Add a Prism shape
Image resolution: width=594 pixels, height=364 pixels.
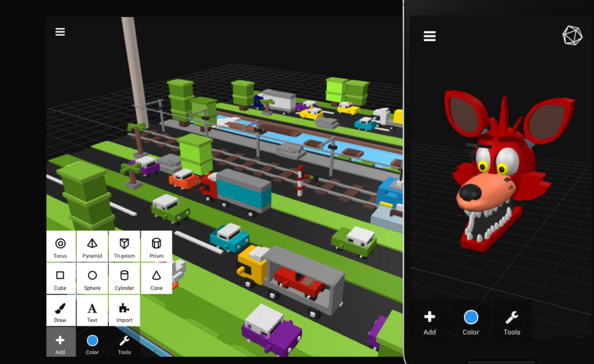click(157, 247)
